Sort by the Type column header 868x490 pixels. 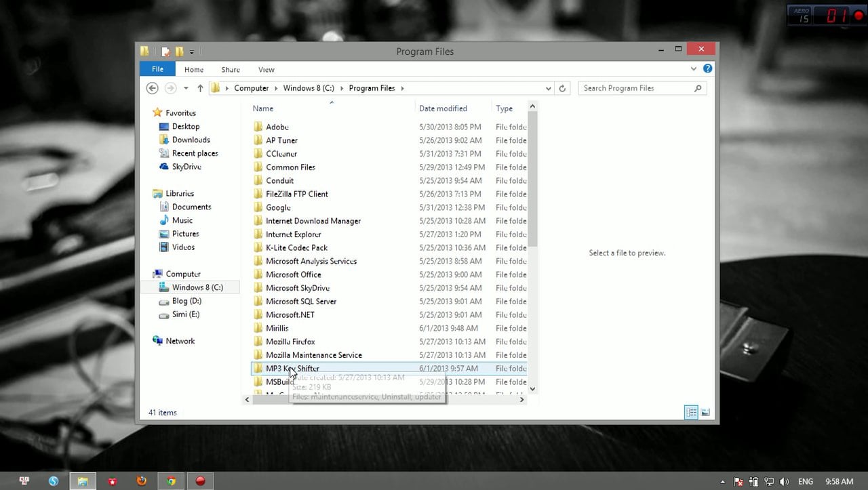[x=504, y=108]
